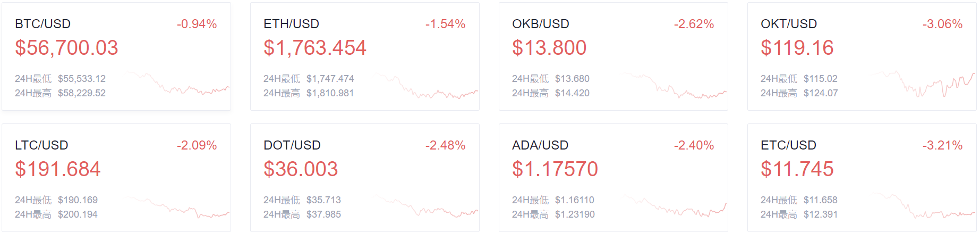Screen dimensions: 980x232
Task: Click the LTC/USD pair label
Action: (41, 145)
